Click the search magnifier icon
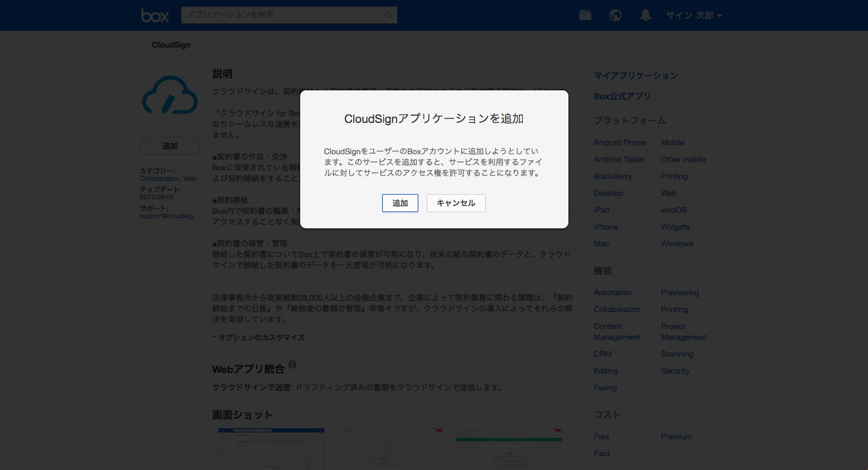The image size is (868, 470). 389,16
